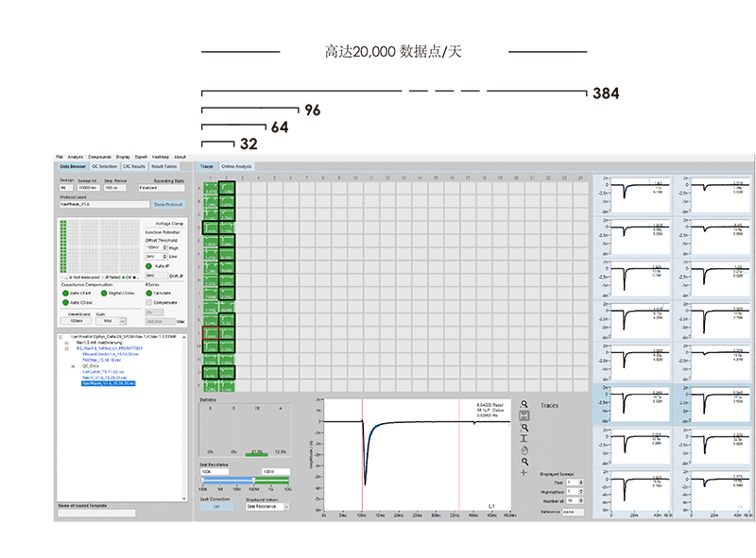Image resolution: width=756 pixels, height=558 pixels.
Task: Click the third magnifier icon under the save icon
Action: pos(524,428)
